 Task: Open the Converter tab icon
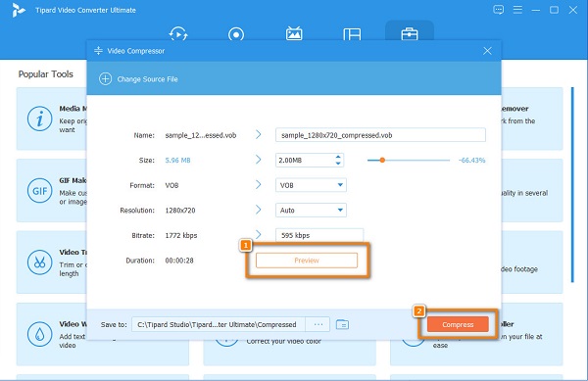178,34
